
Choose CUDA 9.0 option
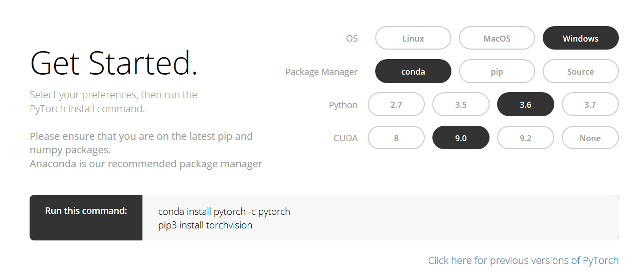click(x=460, y=138)
